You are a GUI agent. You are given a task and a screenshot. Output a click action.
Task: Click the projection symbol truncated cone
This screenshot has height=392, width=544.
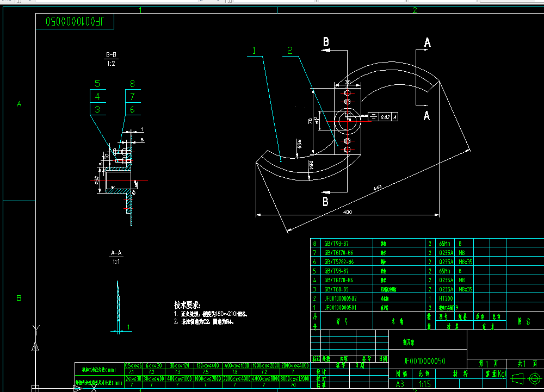coord(518,378)
